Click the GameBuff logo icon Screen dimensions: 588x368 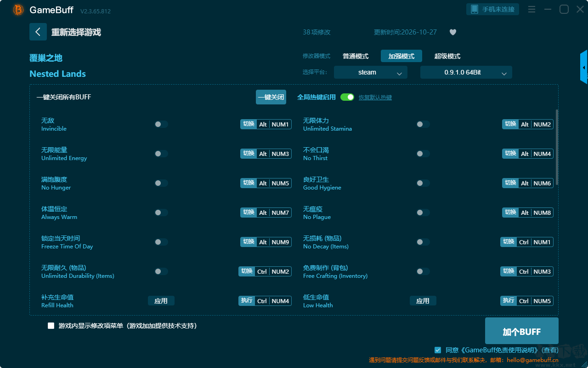tap(18, 10)
